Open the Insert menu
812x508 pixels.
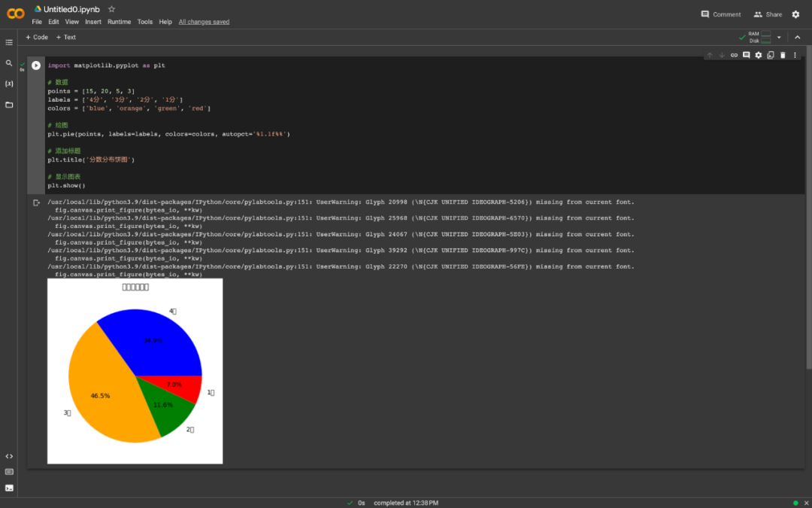click(93, 22)
